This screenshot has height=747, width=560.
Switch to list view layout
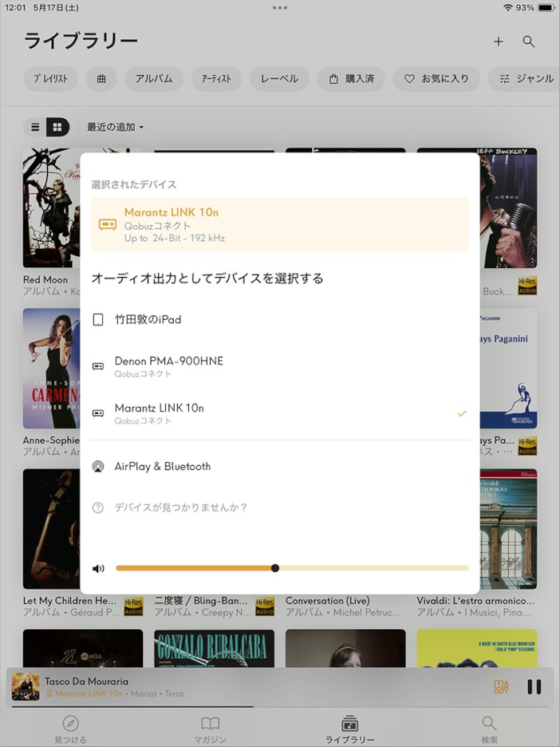tap(35, 127)
